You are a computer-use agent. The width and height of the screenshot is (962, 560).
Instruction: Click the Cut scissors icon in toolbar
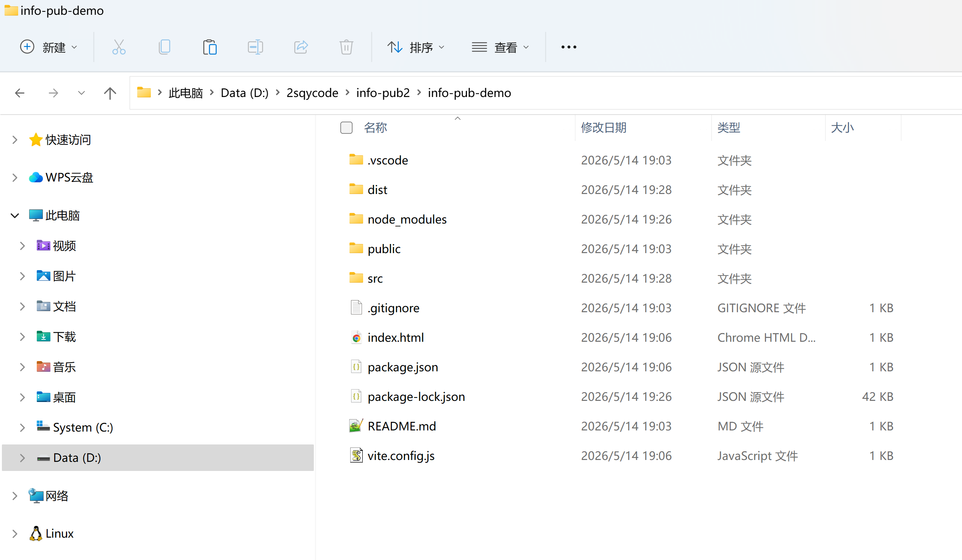click(x=119, y=47)
